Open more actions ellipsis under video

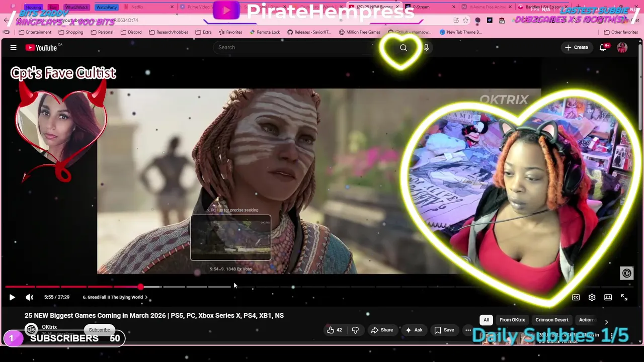point(468,330)
